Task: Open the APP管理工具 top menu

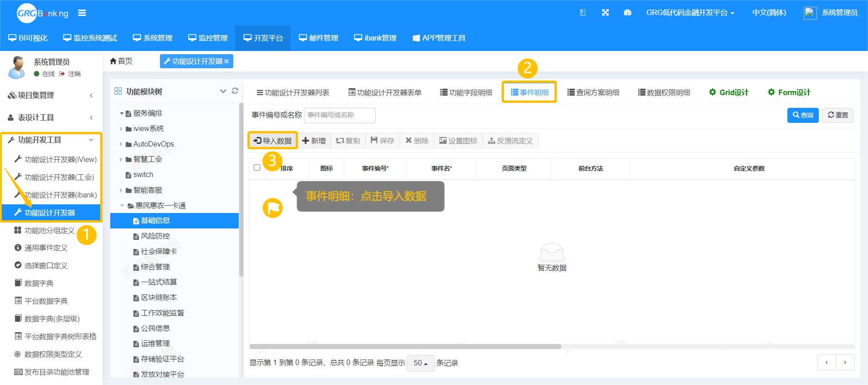Action: [x=439, y=38]
